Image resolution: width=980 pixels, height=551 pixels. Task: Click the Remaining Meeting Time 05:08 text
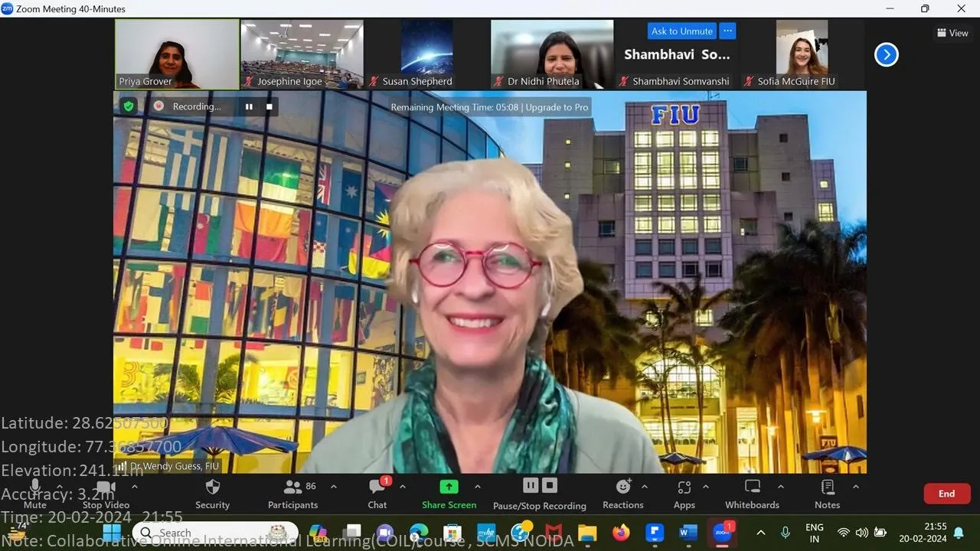(x=455, y=107)
